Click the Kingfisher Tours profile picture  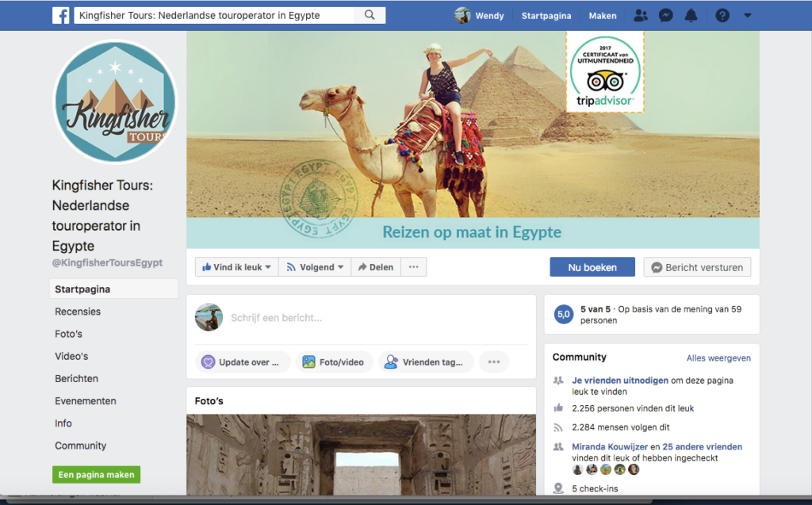click(115, 101)
